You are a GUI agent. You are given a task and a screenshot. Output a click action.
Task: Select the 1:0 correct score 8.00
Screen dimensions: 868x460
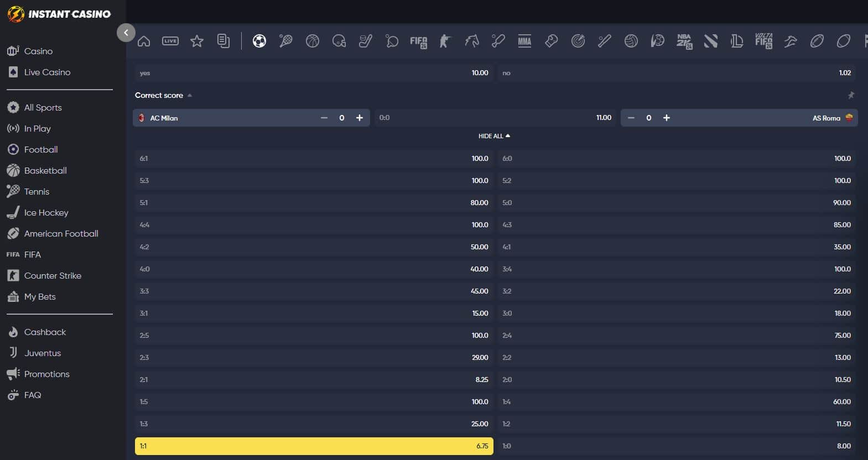[677, 446]
